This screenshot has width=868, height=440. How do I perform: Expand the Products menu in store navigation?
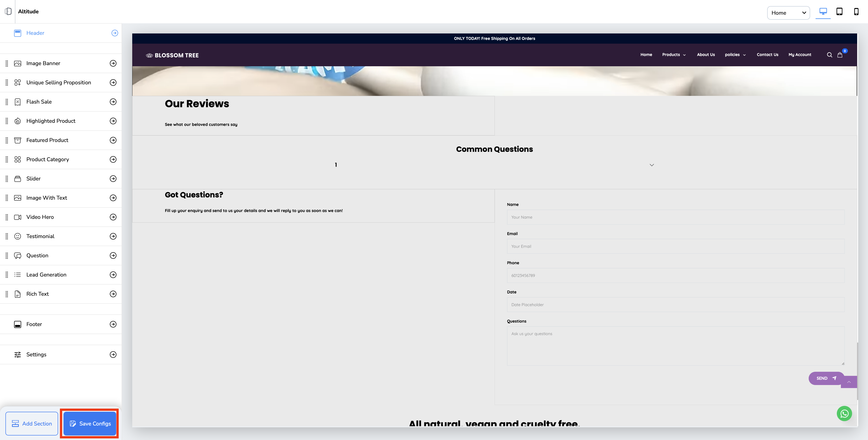pyautogui.click(x=674, y=55)
